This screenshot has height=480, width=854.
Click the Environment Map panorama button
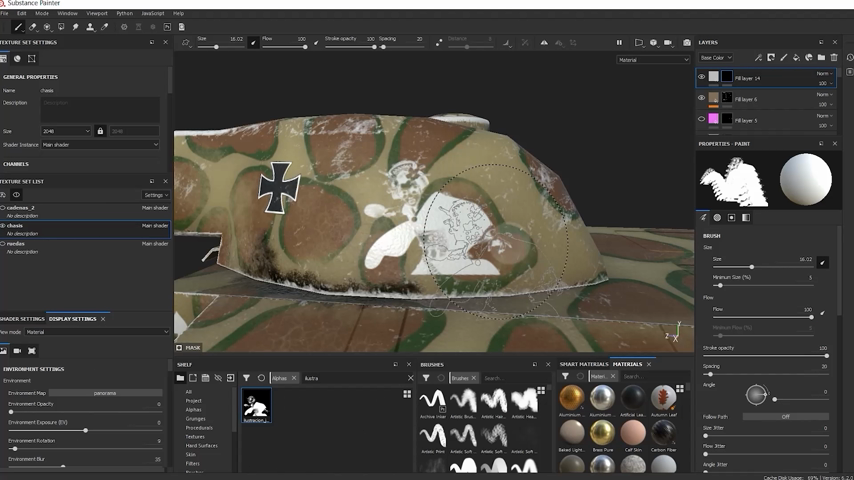(x=105, y=393)
